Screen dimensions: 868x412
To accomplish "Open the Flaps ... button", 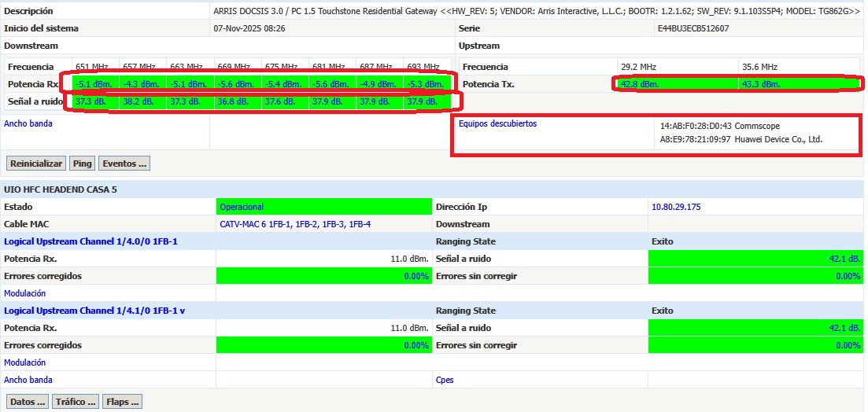I will pyautogui.click(x=122, y=402).
